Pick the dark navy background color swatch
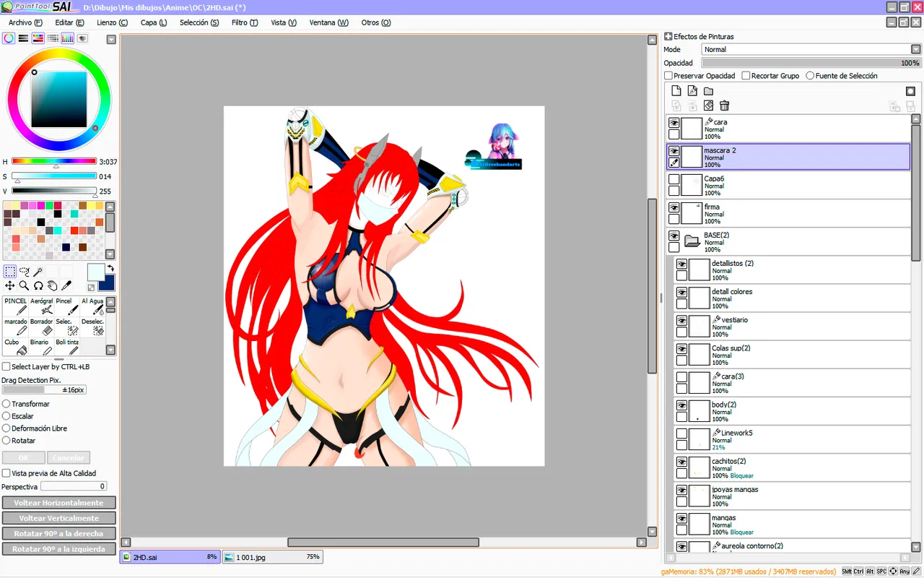The width and height of the screenshot is (924, 578). point(108,285)
